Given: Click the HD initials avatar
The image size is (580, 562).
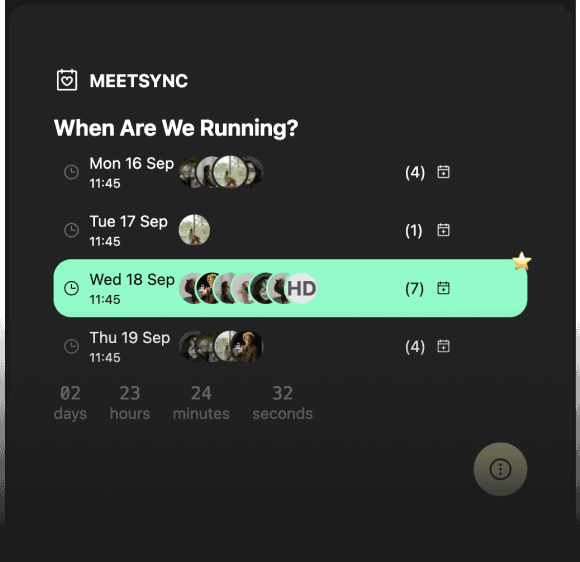Looking at the screenshot, I should pyautogui.click(x=302, y=289).
